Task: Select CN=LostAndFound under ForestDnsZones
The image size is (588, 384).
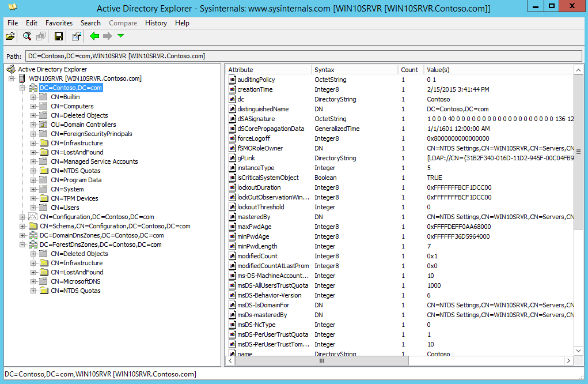Action: (x=77, y=272)
